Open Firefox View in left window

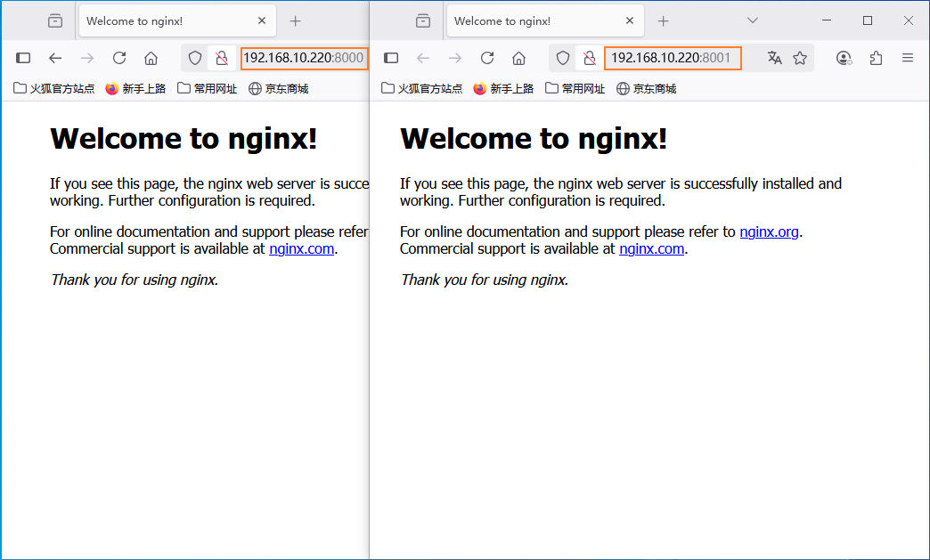55,20
